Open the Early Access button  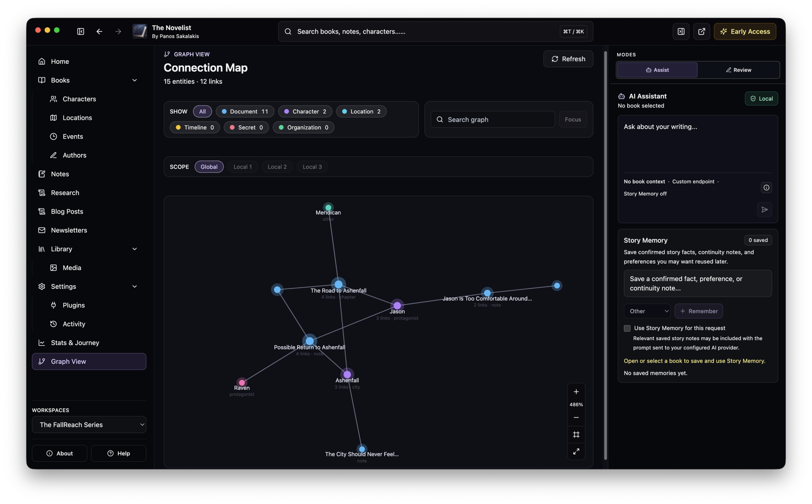point(745,31)
